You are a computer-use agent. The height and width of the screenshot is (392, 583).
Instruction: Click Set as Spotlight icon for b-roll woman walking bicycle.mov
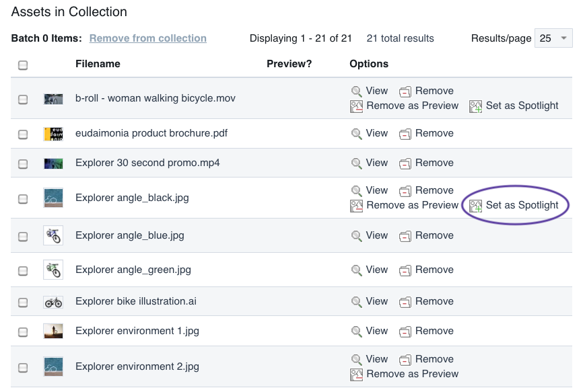(x=475, y=106)
